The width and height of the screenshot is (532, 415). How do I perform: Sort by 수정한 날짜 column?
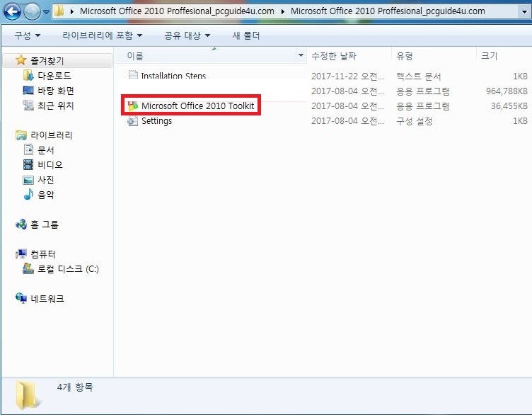(349, 56)
